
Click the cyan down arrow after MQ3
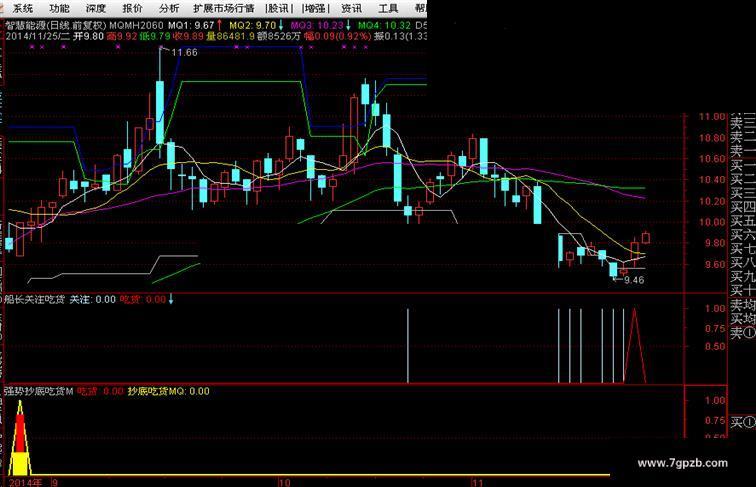click(348, 25)
